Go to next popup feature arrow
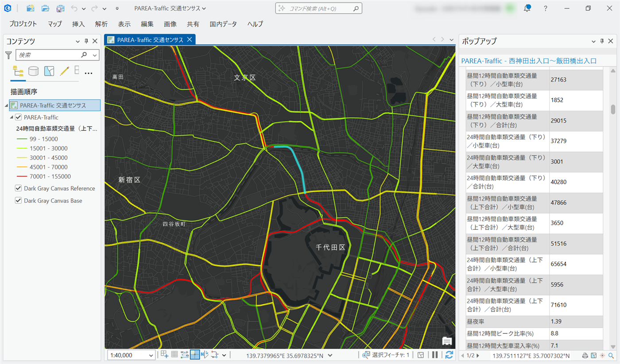The height and width of the screenshot is (364, 620). pyautogui.click(x=477, y=356)
